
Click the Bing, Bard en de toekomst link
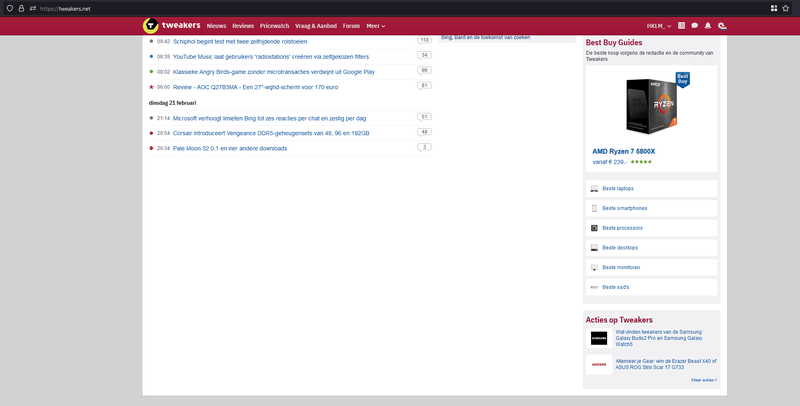(x=486, y=37)
